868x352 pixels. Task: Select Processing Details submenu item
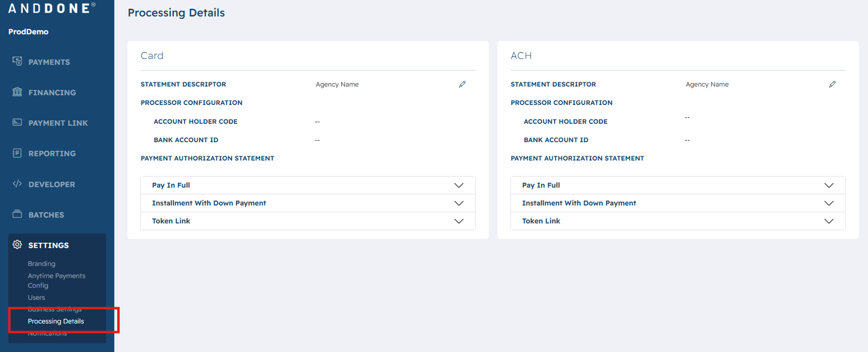point(56,321)
